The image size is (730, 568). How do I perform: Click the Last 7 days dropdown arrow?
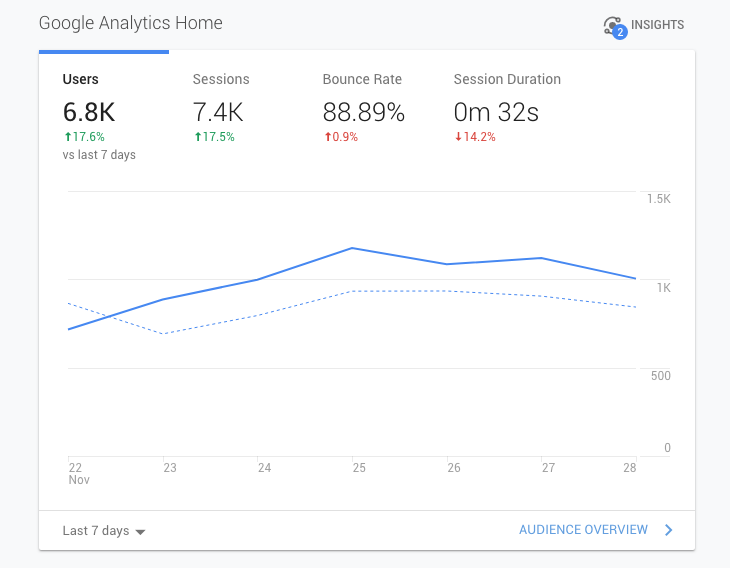(140, 532)
